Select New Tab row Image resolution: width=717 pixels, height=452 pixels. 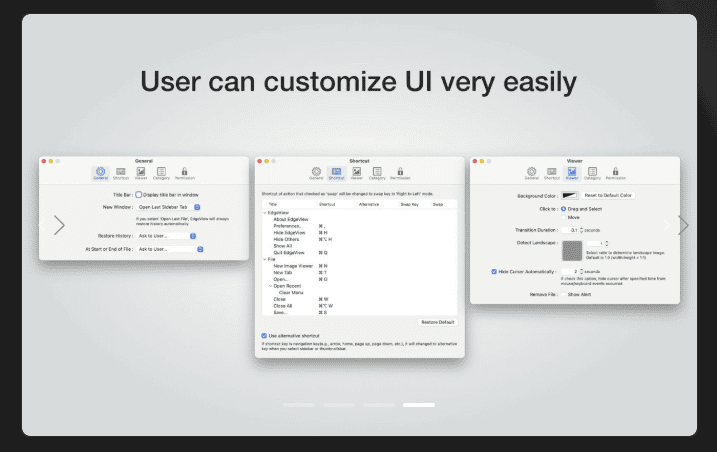pos(359,273)
